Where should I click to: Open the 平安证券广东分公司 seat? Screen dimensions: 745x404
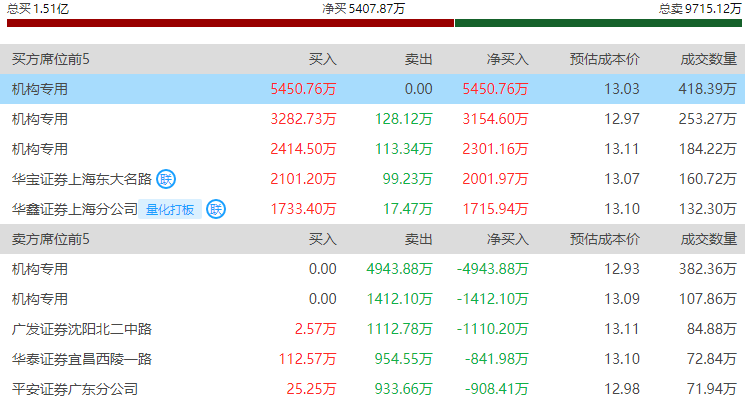pos(75,389)
